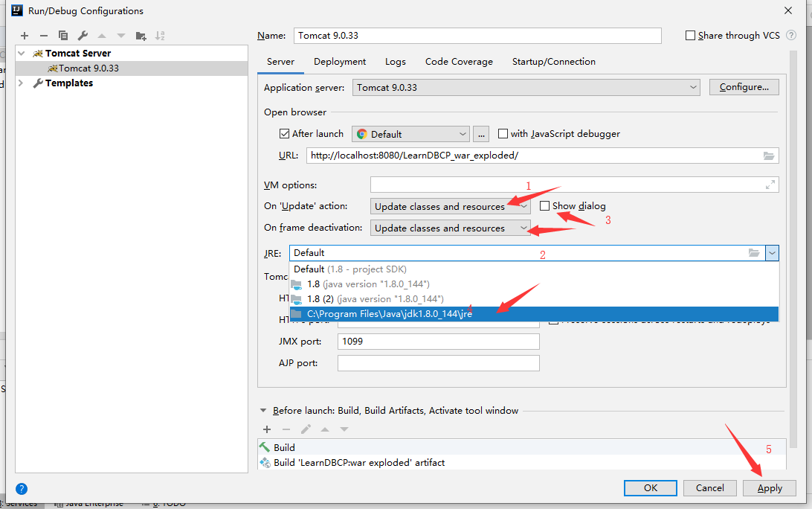Screen dimensions: 812x509
Task: Select Tomcat 9.0.33 tree item
Action: pyautogui.click(x=132, y=68)
